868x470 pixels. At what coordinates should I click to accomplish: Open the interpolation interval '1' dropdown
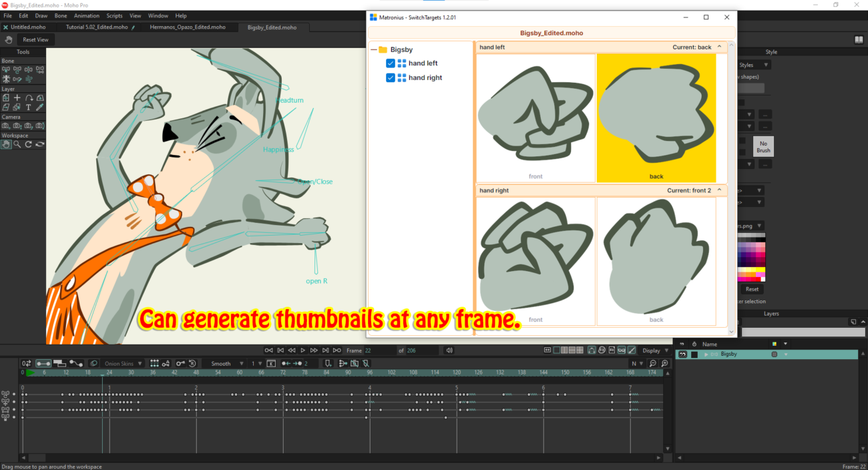[x=256, y=364]
